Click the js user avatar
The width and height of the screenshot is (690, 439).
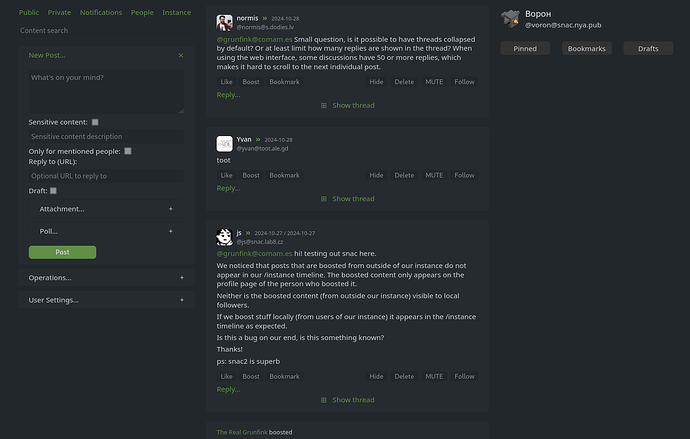click(x=224, y=237)
